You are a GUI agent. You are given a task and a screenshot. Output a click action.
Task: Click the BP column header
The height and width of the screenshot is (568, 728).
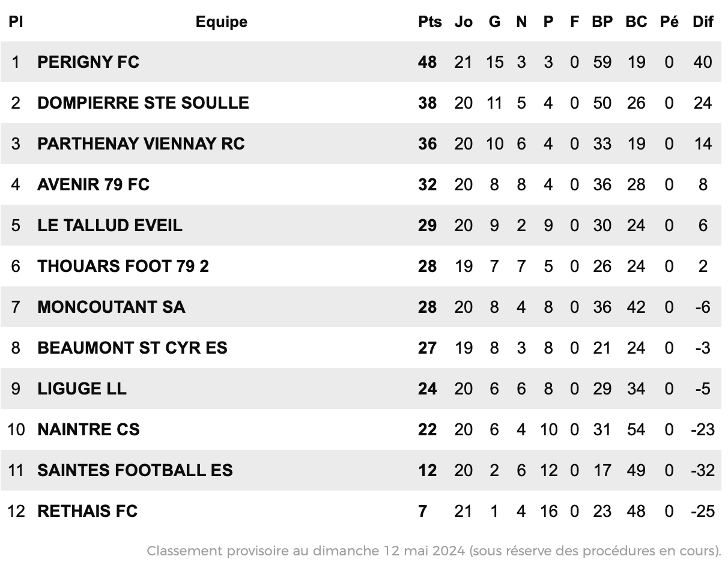click(x=602, y=22)
